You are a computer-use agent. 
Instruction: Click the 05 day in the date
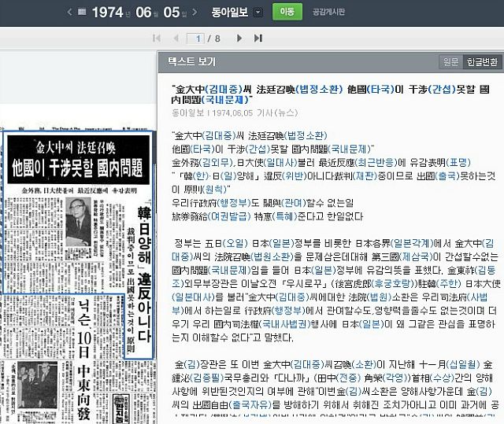[x=172, y=13]
